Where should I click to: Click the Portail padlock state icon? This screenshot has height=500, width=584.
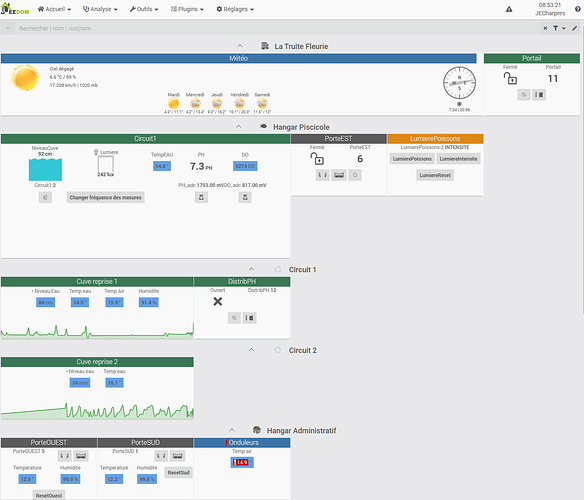click(510, 78)
